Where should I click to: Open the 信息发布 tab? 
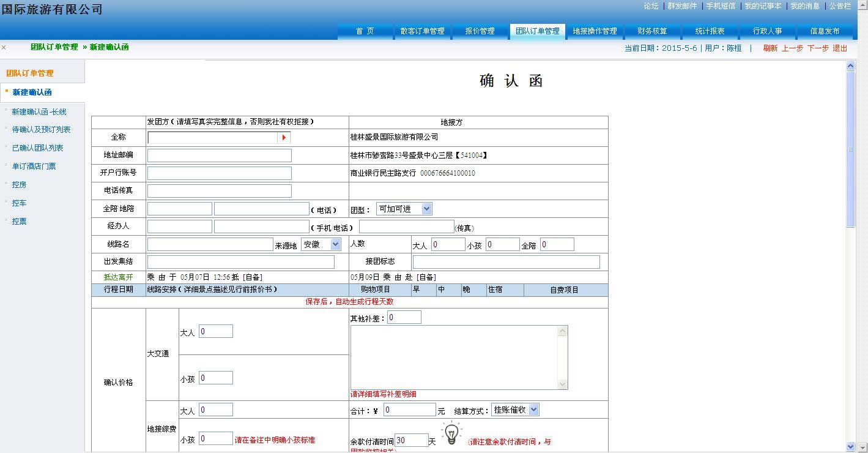[x=825, y=31]
